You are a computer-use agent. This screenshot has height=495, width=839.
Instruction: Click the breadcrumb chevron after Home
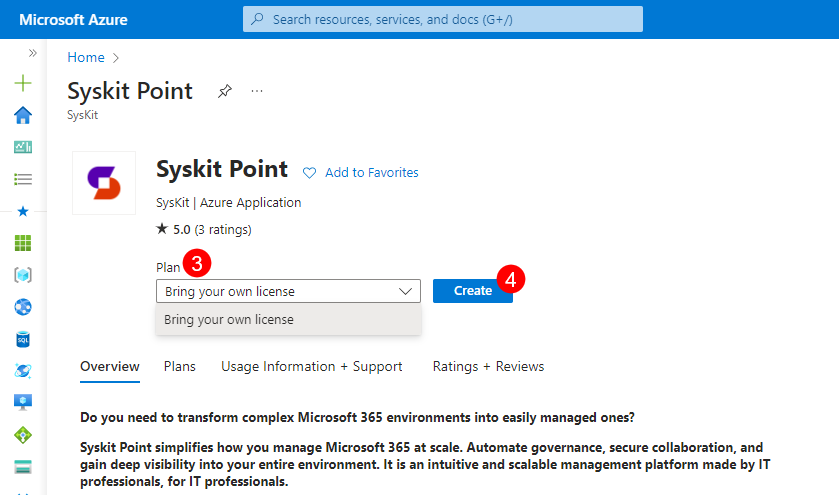116,58
